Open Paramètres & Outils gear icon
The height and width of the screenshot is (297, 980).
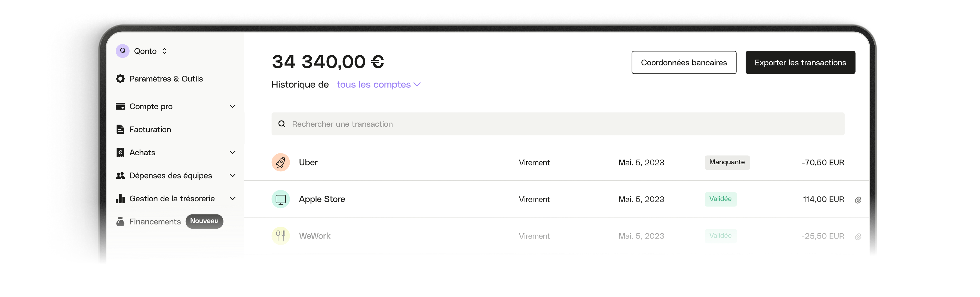pyautogui.click(x=120, y=79)
